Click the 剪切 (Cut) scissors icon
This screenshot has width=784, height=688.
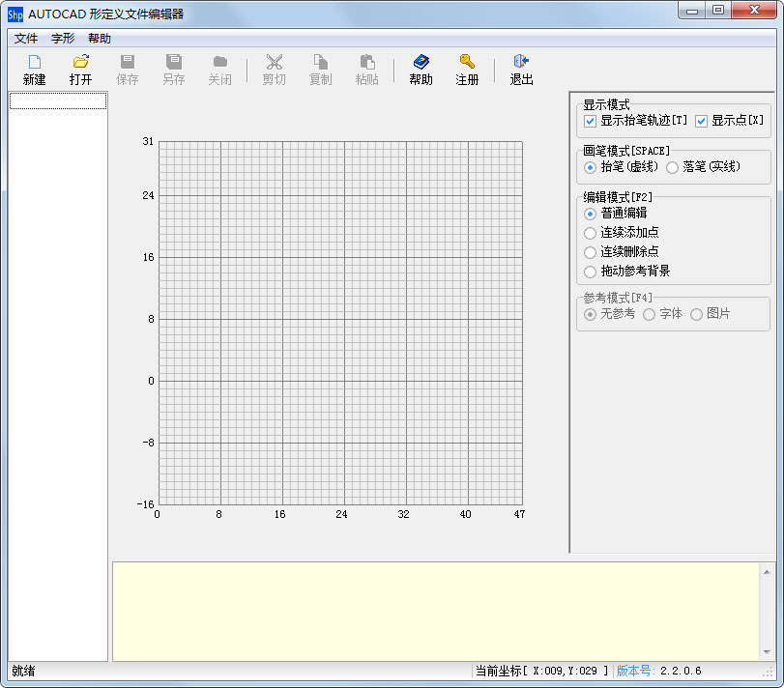[x=274, y=70]
